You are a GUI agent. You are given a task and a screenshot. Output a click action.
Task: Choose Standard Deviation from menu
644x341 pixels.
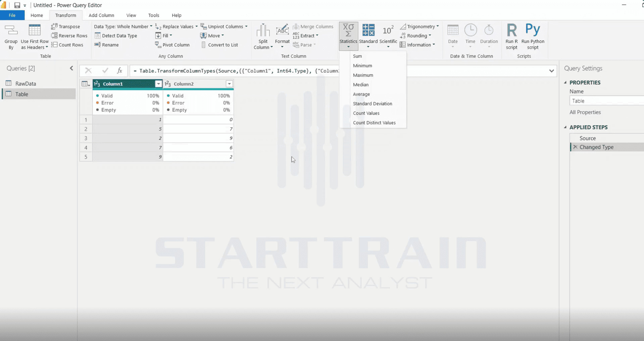(373, 104)
